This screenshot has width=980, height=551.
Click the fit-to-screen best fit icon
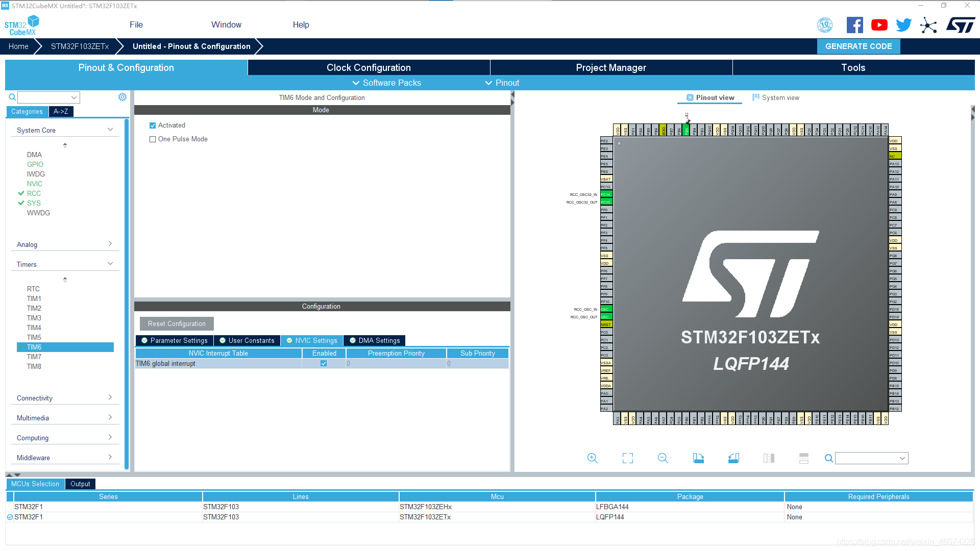pos(627,458)
